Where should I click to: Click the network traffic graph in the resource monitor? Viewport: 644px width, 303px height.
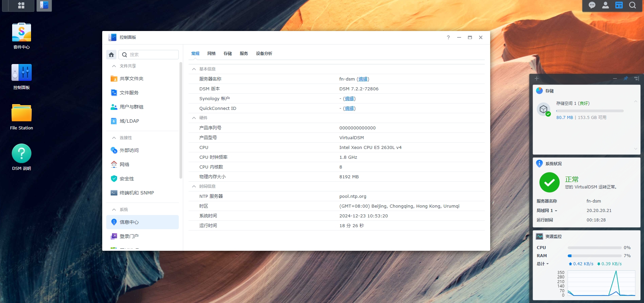coord(601,283)
